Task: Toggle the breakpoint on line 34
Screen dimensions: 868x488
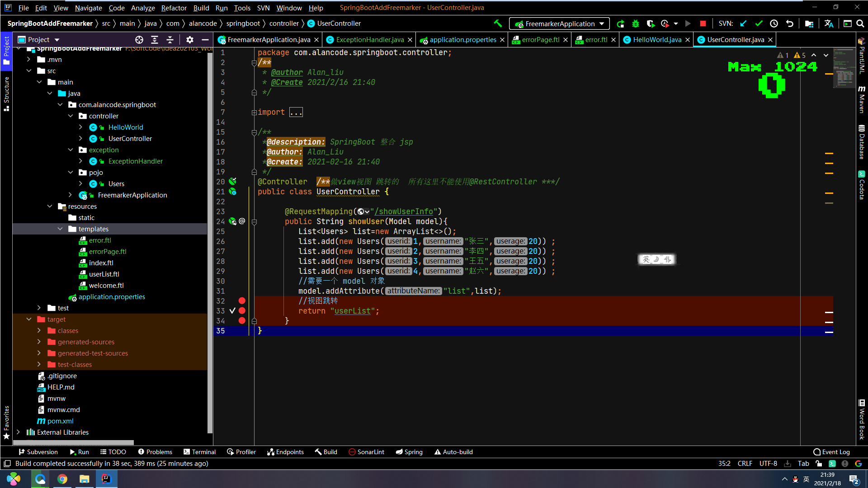Action: click(242, 321)
